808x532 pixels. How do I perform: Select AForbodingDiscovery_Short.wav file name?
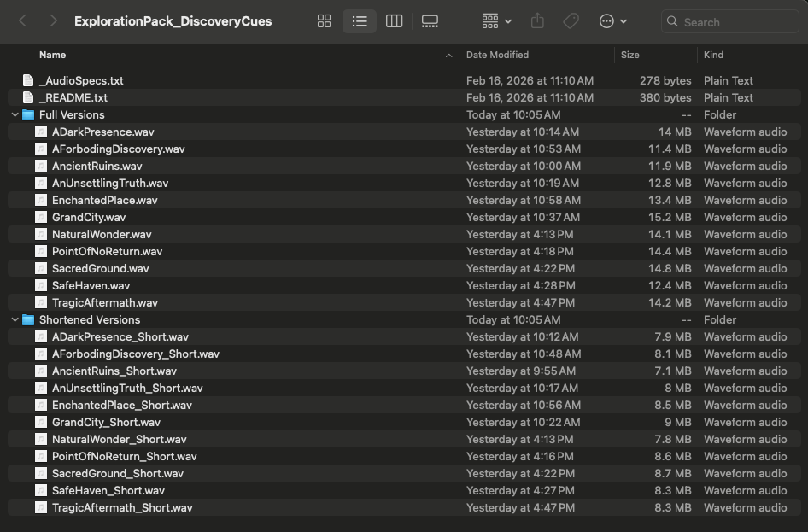[136, 354]
